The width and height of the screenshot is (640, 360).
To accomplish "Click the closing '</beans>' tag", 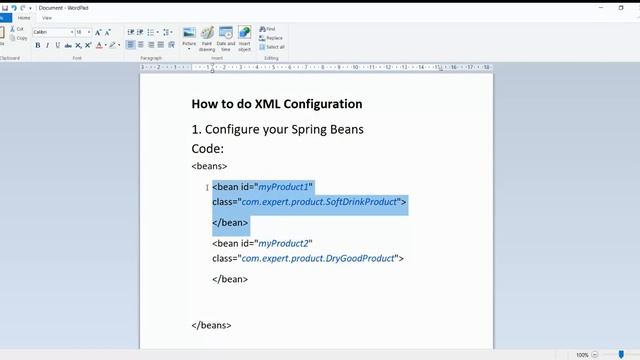I will (x=211, y=325).
